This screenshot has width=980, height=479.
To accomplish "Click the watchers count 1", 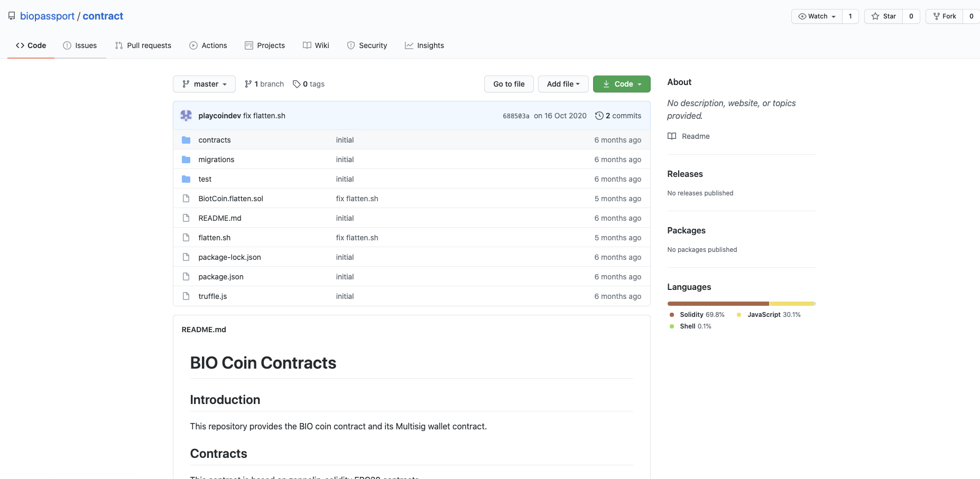I will (850, 16).
